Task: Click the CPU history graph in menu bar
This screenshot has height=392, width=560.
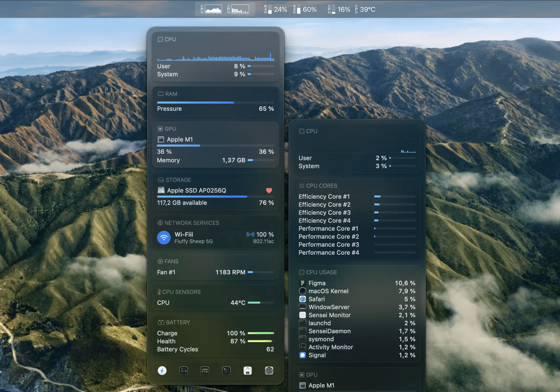Action: (x=211, y=9)
